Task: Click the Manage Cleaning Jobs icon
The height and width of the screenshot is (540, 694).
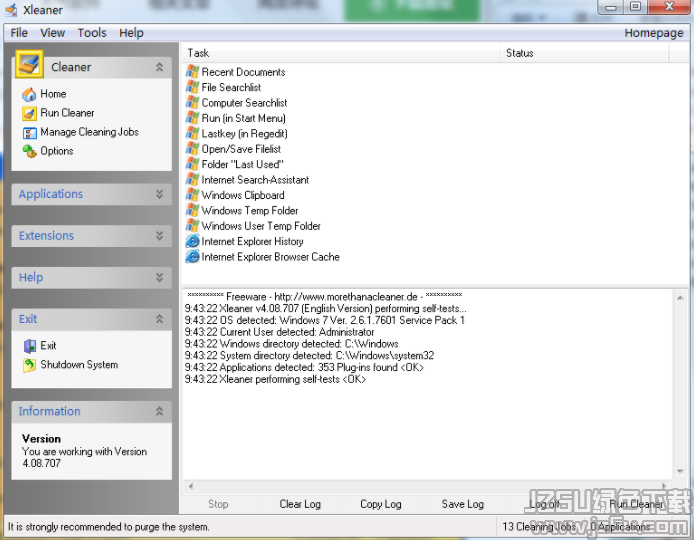Action: [29, 132]
